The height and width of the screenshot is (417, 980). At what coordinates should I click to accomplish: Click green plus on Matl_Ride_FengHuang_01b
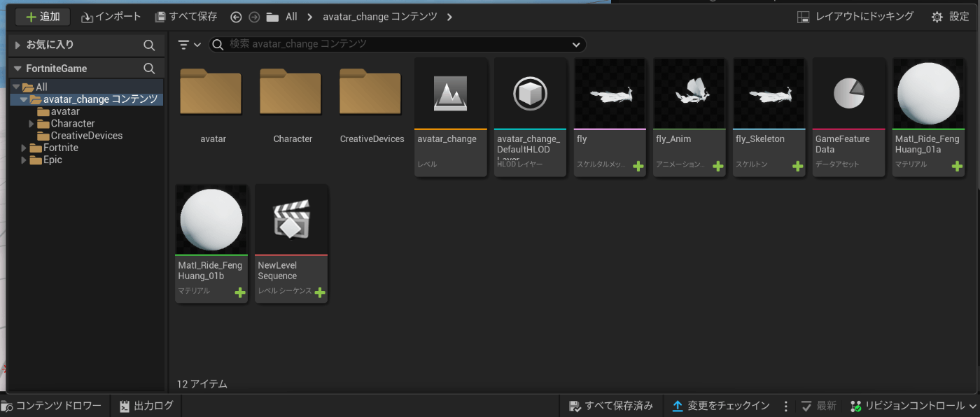240,292
